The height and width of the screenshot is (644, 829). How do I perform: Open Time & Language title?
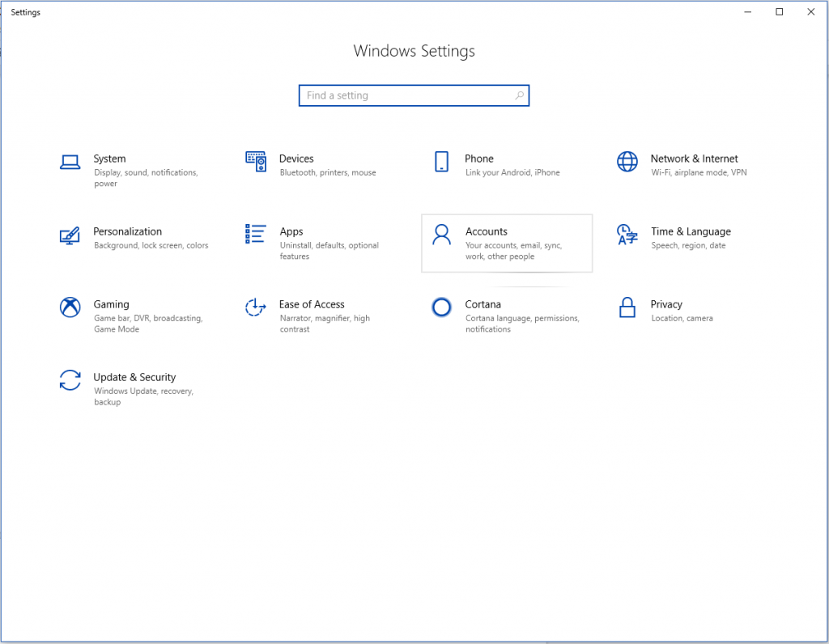691,231
